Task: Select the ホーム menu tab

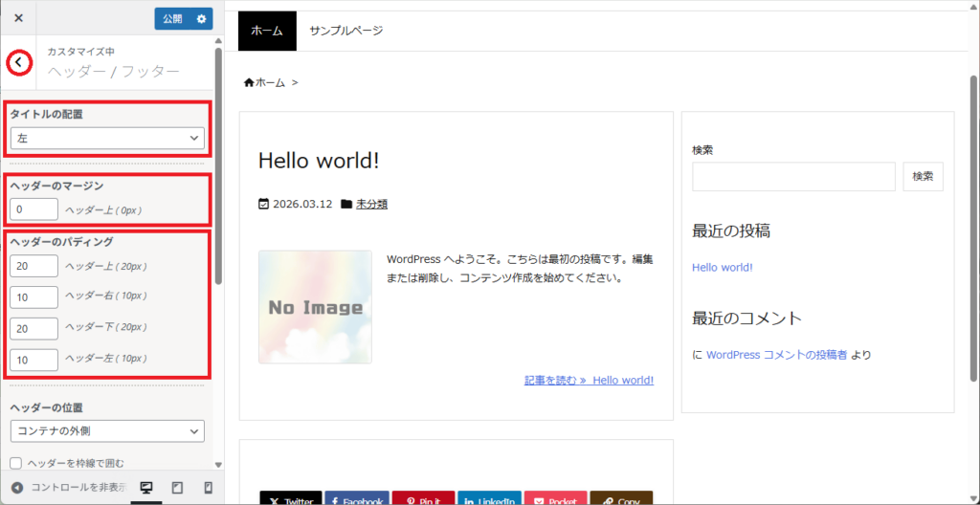Action: click(268, 31)
